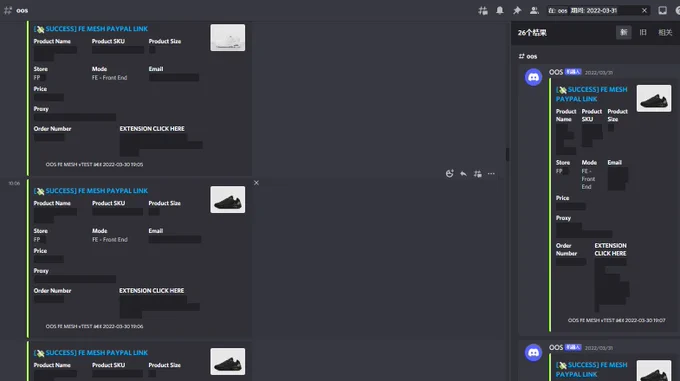This screenshot has width=680, height=381.
Task: Click the 10:06 message timestamp
Action: coord(14,183)
